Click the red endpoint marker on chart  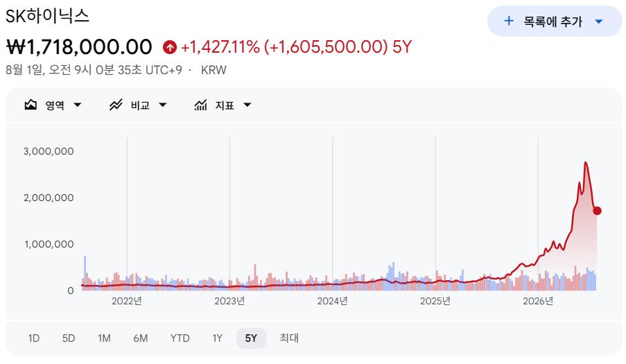point(597,211)
